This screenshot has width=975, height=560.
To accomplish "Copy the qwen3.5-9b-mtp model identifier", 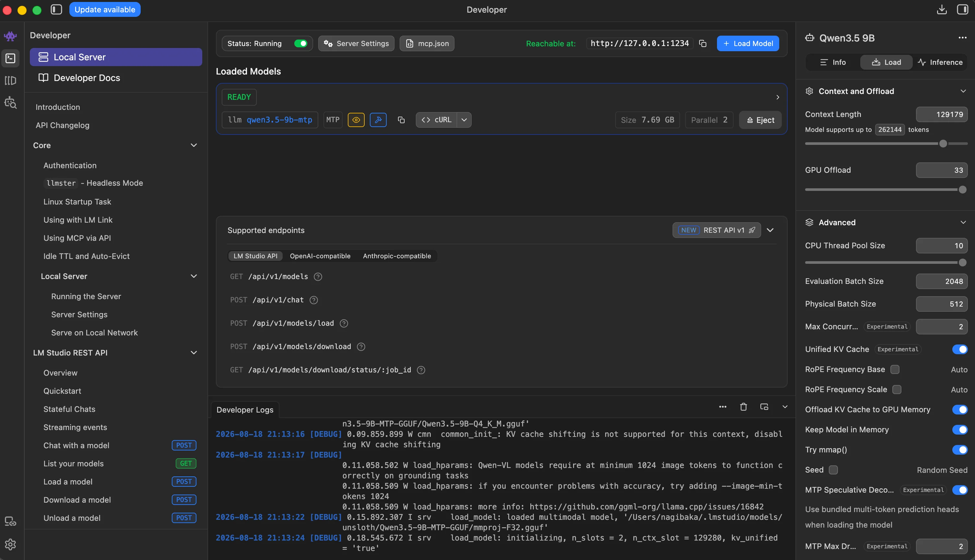I will [401, 120].
